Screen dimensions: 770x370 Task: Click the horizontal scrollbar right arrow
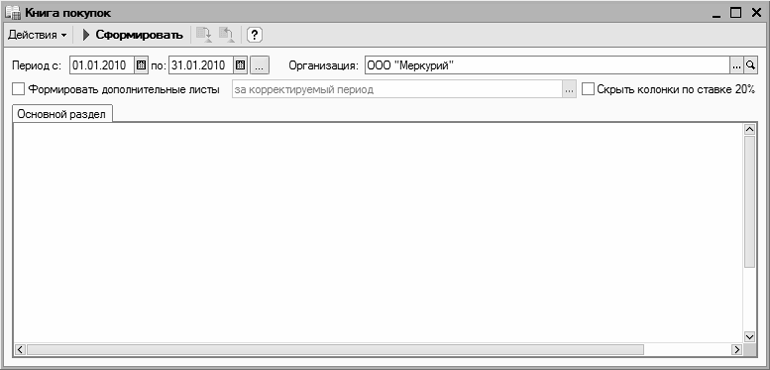pos(736,350)
